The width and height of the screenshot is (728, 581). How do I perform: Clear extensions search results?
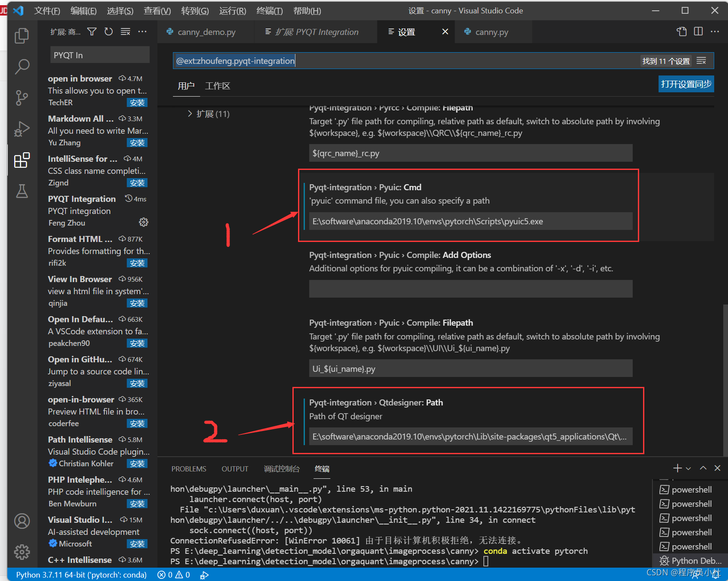pos(126,31)
